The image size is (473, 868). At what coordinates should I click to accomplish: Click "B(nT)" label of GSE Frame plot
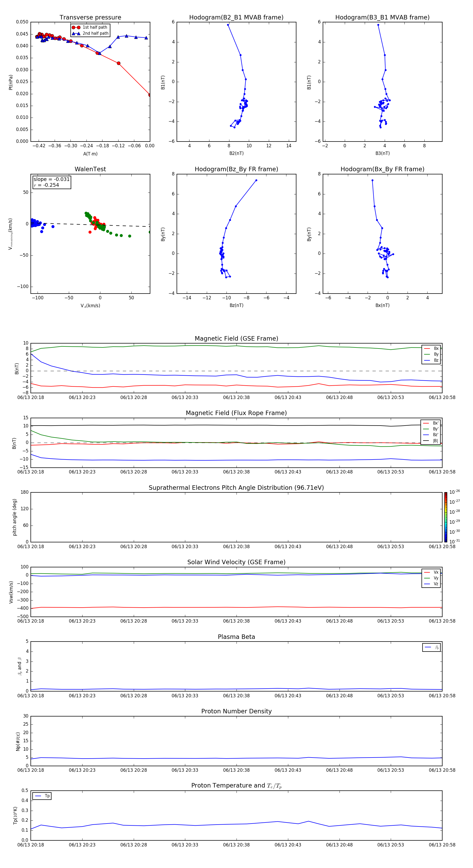click(17, 369)
